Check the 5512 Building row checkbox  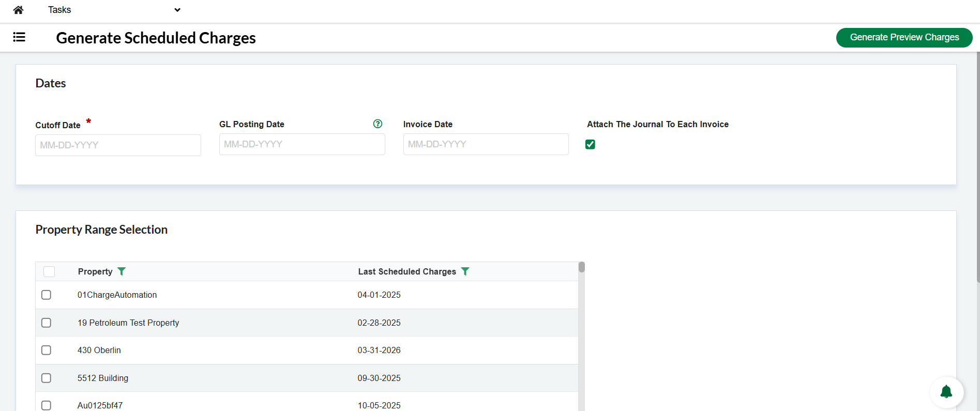pos(46,378)
